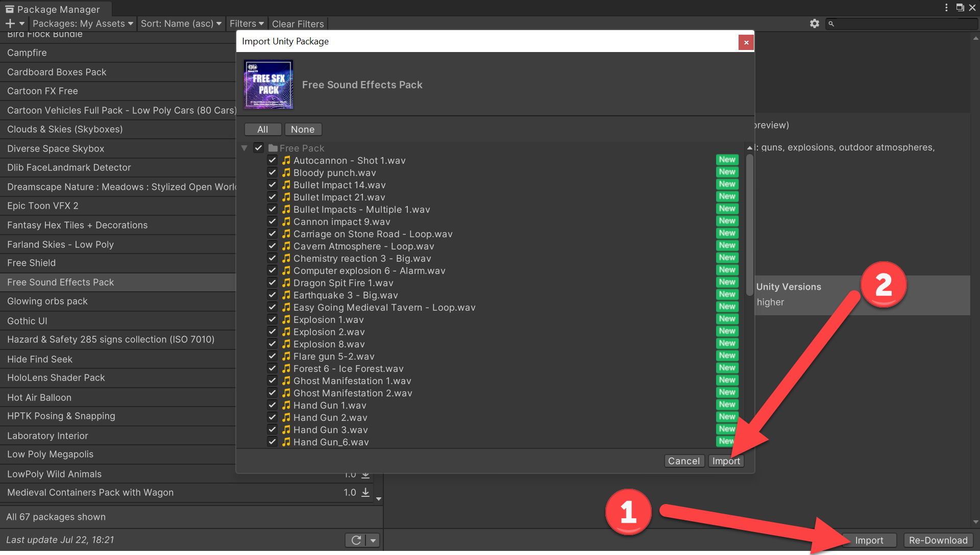The image size is (980, 555).
Task: Open the Sort: Name (asc) dropdown
Action: tap(181, 23)
